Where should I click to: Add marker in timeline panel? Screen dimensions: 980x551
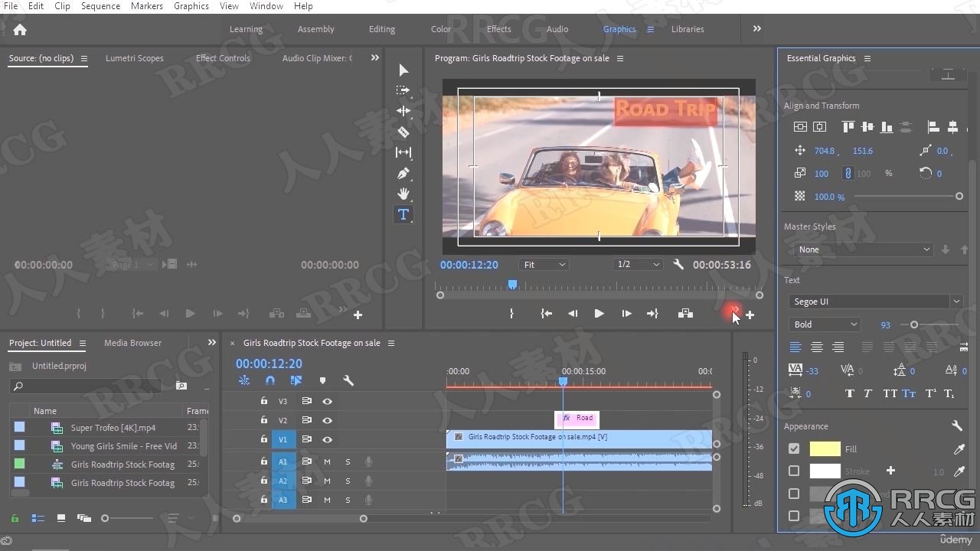pos(322,380)
